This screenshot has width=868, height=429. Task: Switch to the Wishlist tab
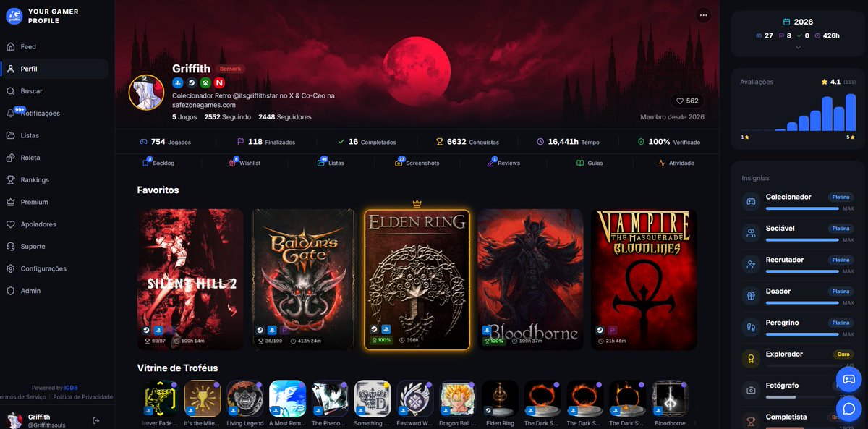(244, 163)
